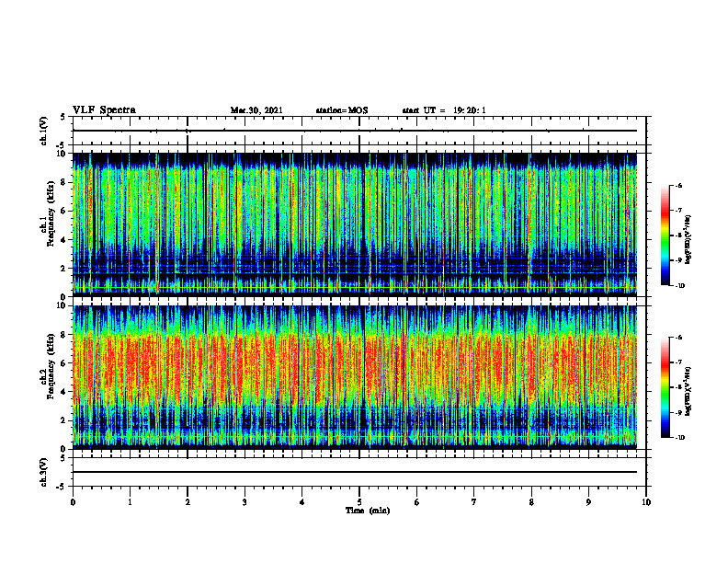
Task: Click the upper colorbar log(PSD) units label
Action: pyautogui.click(x=688, y=240)
